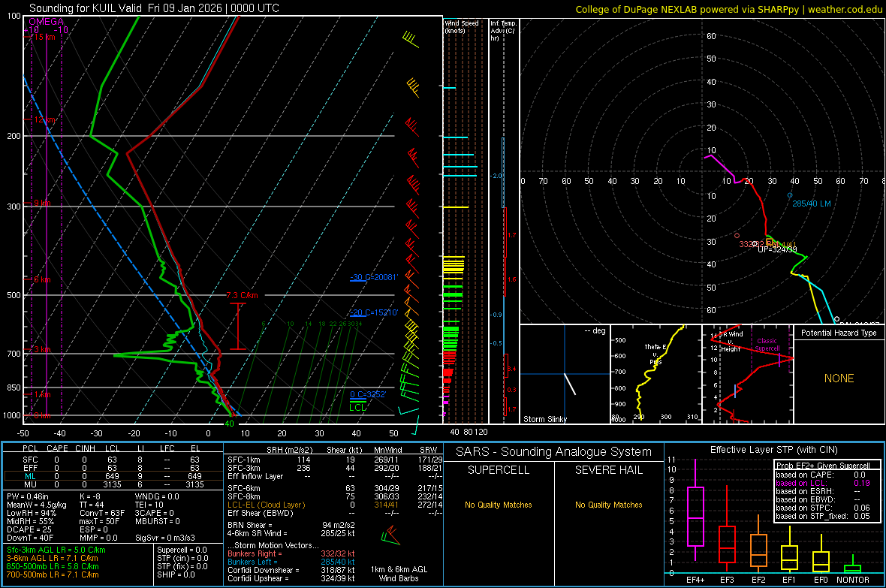Click the UP=324/39 hodograph label
886x588 pixels.
(x=778, y=249)
